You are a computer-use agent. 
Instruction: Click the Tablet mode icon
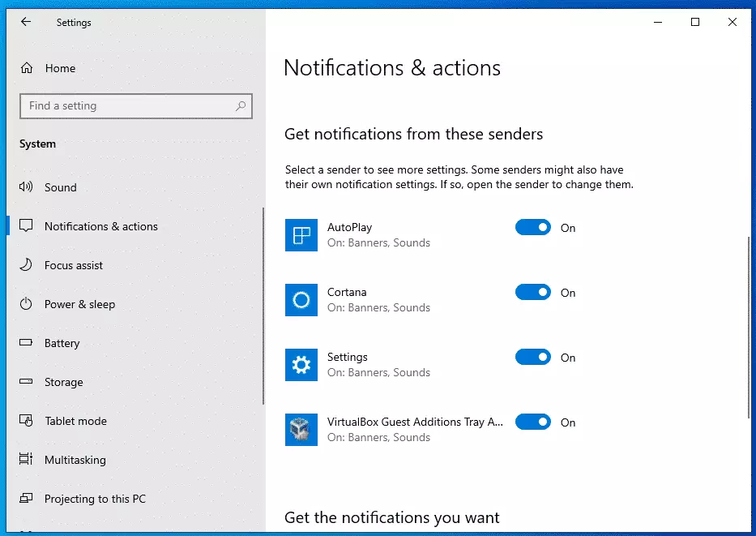26,421
